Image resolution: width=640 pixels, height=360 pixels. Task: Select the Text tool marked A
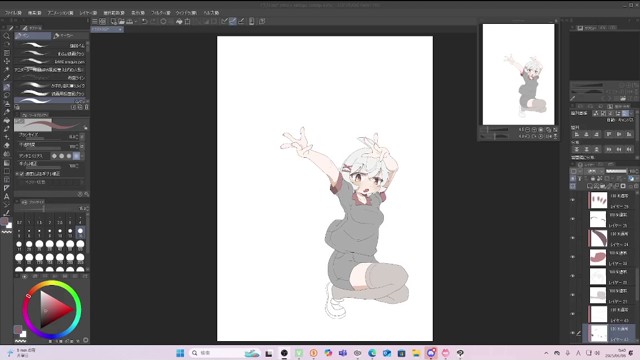tap(7, 196)
